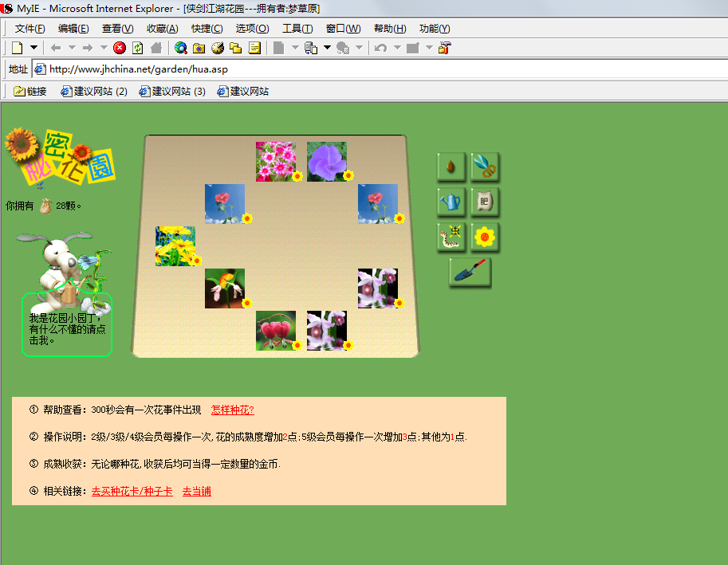Click the purple flower in top row

327,162
